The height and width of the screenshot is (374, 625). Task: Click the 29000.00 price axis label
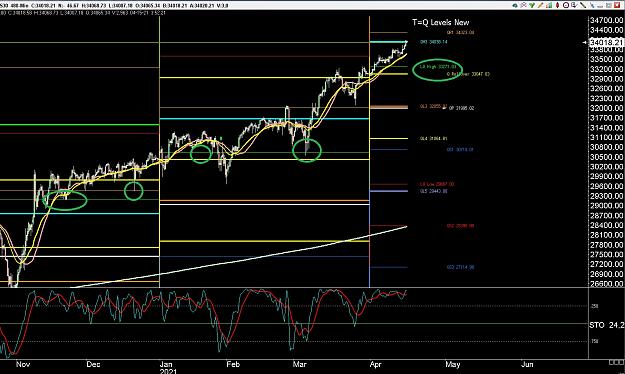(607, 206)
